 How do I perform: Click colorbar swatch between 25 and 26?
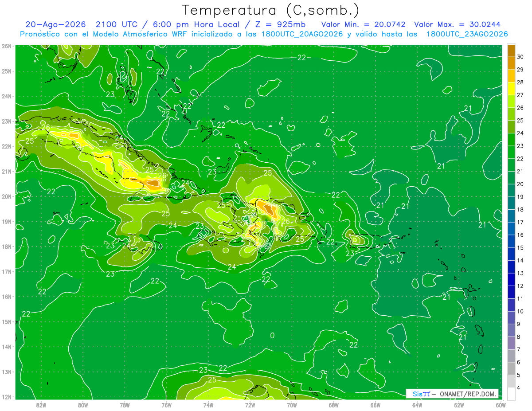point(511,114)
